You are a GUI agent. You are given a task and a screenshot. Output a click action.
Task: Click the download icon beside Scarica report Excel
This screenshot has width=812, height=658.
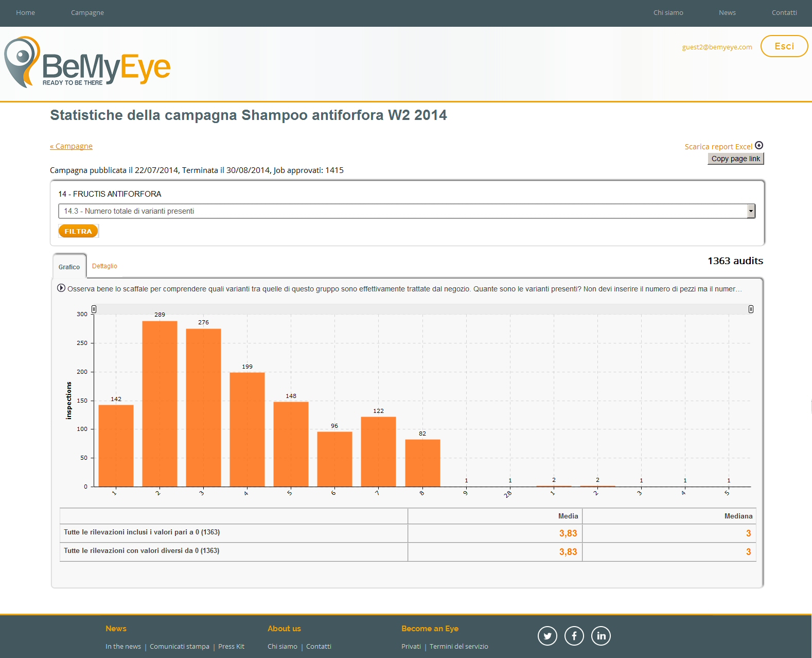point(759,146)
